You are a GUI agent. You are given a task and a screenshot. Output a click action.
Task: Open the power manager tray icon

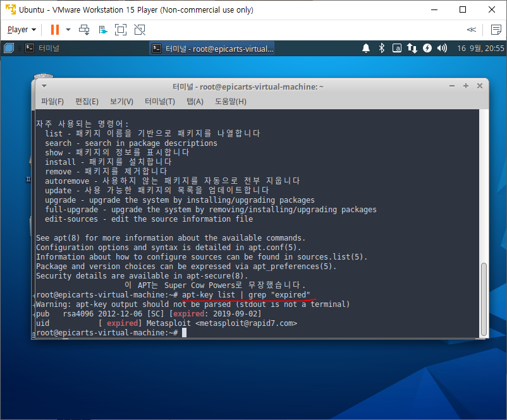tap(427, 49)
